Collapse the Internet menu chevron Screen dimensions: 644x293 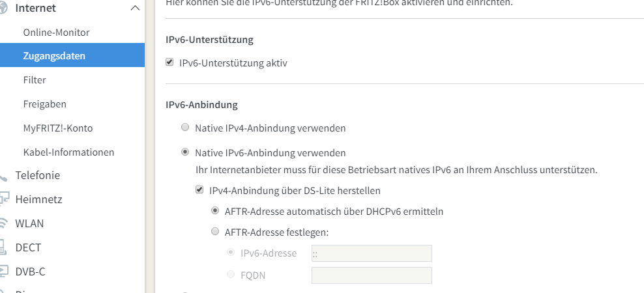(135, 8)
